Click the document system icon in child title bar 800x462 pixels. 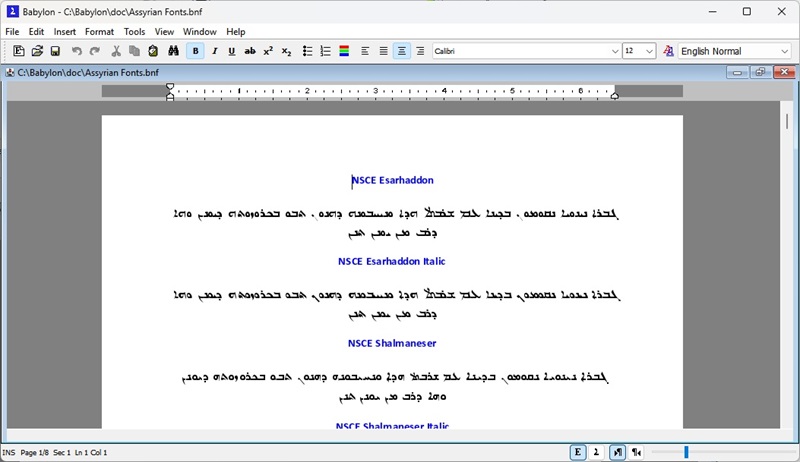click(10, 72)
